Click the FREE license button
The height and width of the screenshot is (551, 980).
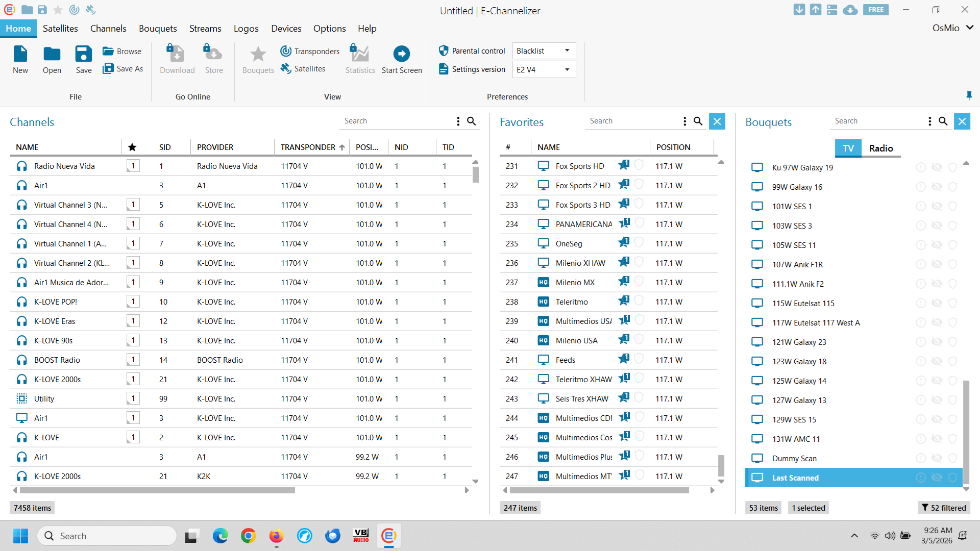click(876, 10)
